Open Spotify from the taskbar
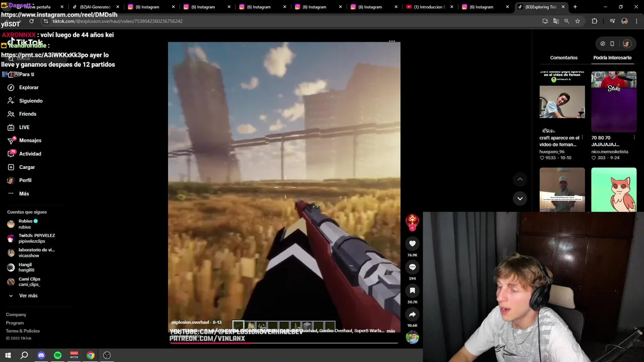Image resolution: width=644 pixels, height=362 pixels. pyautogui.click(x=57, y=355)
